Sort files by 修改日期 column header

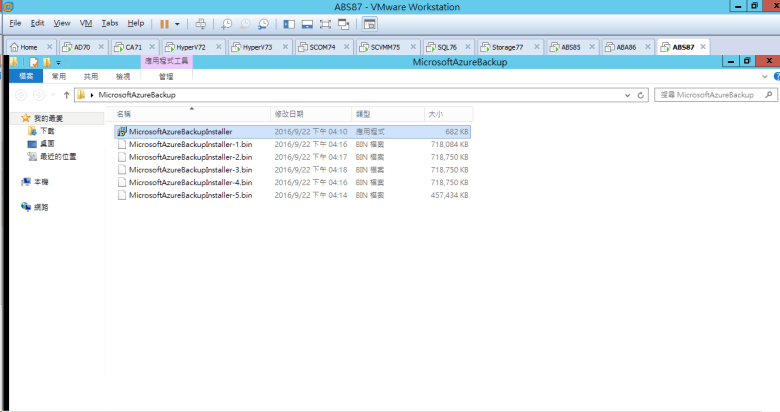click(x=290, y=113)
